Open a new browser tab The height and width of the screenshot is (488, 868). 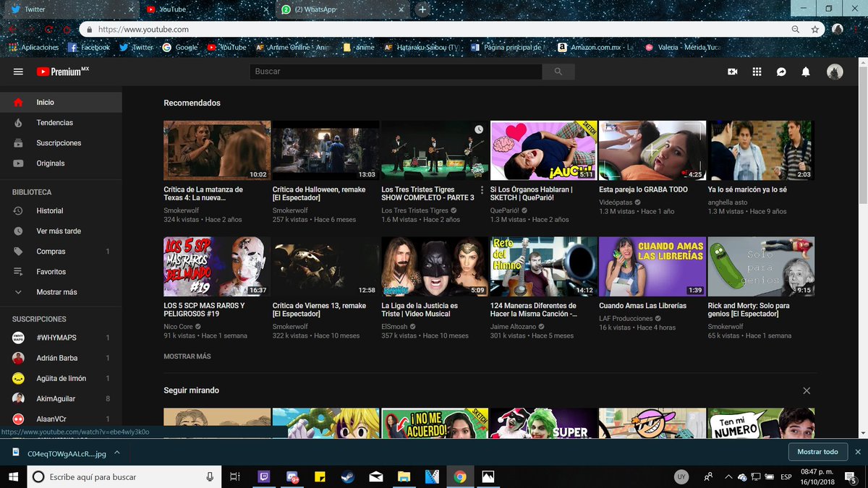[423, 9]
